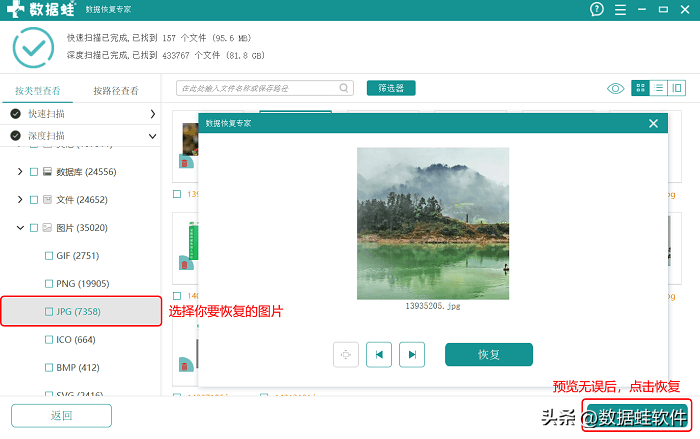Switch to 按路径查看 tab

(116, 91)
